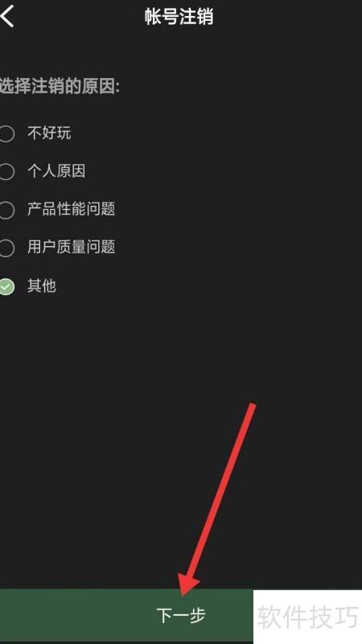
Task: Tap the 用户质量问题 label text
Action: (x=71, y=248)
